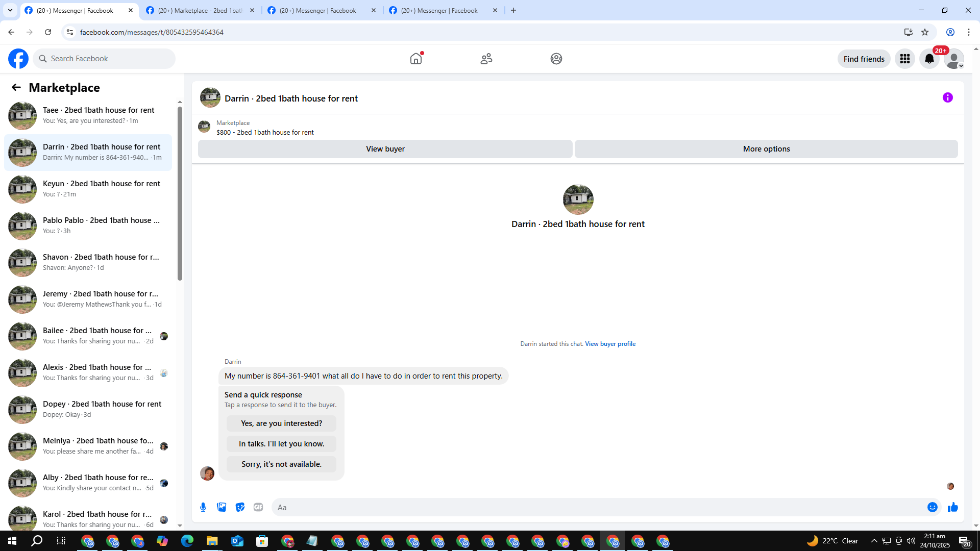The height and width of the screenshot is (551, 980).
Task: Open More options for this listing
Action: pyautogui.click(x=766, y=149)
